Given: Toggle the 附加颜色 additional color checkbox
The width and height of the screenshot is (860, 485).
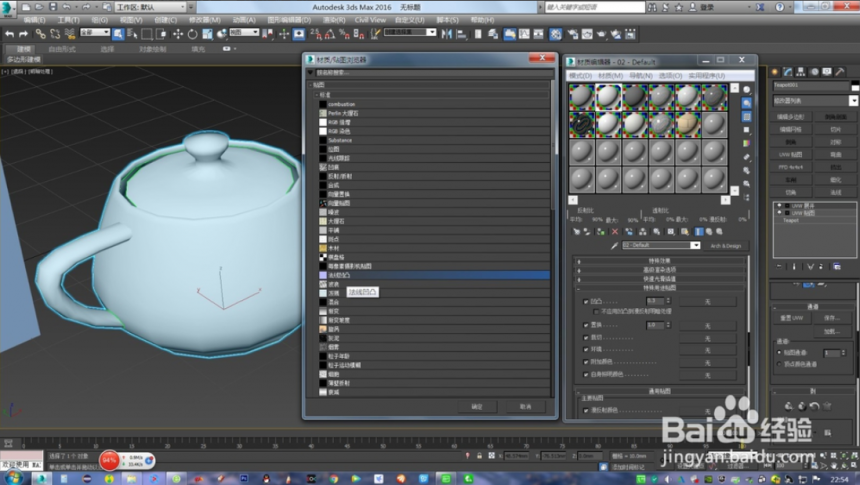Looking at the screenshot, I should (585, 362).
